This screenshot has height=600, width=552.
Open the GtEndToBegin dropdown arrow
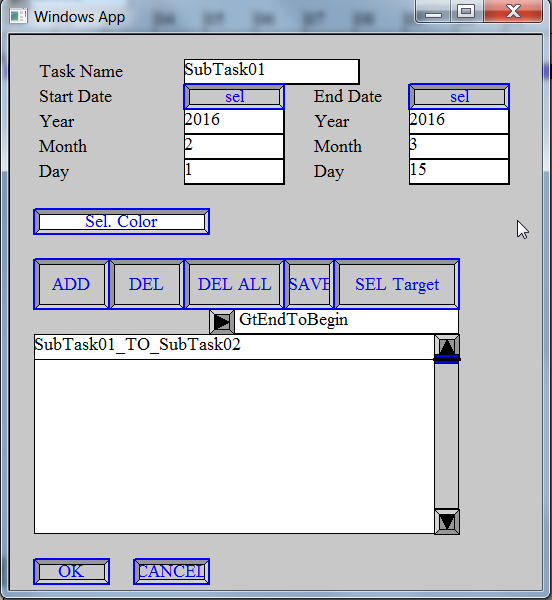click(222, 322)
